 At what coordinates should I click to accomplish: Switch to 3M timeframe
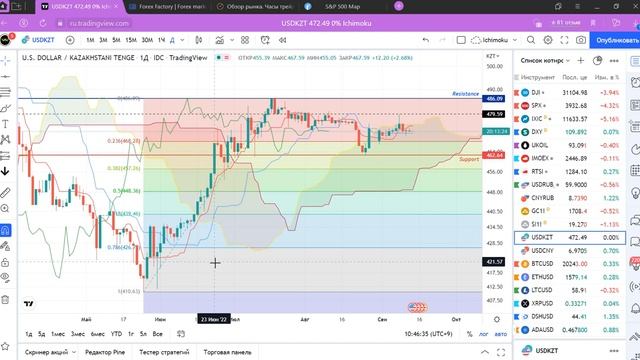click(103, 40)
